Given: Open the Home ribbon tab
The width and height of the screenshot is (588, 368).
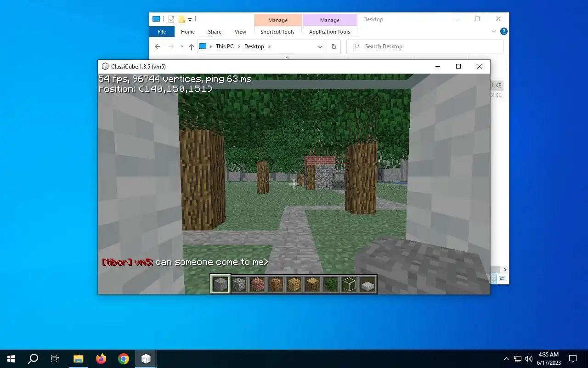Looking at the screenshot, I should coord(188,32).
